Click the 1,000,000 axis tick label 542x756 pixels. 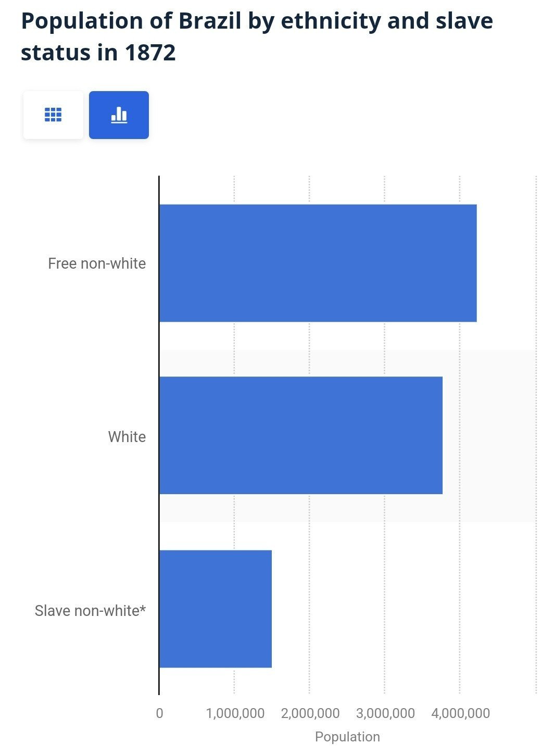(235, 713)
